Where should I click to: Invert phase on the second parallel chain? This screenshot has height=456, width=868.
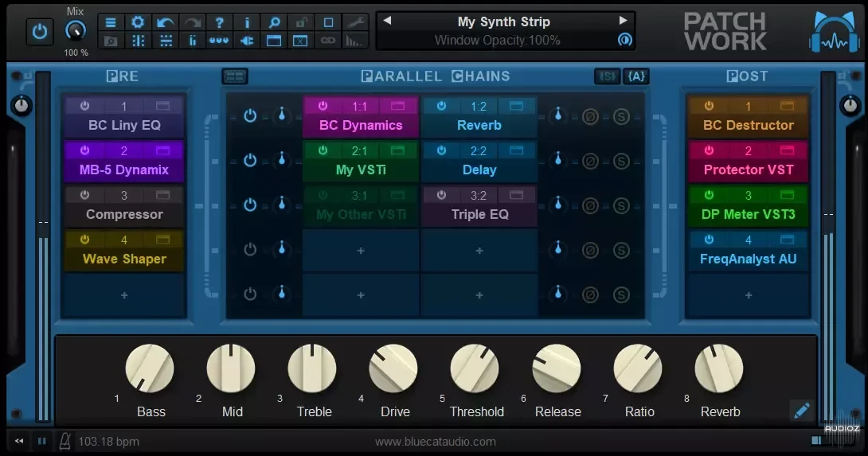point(590,161)
